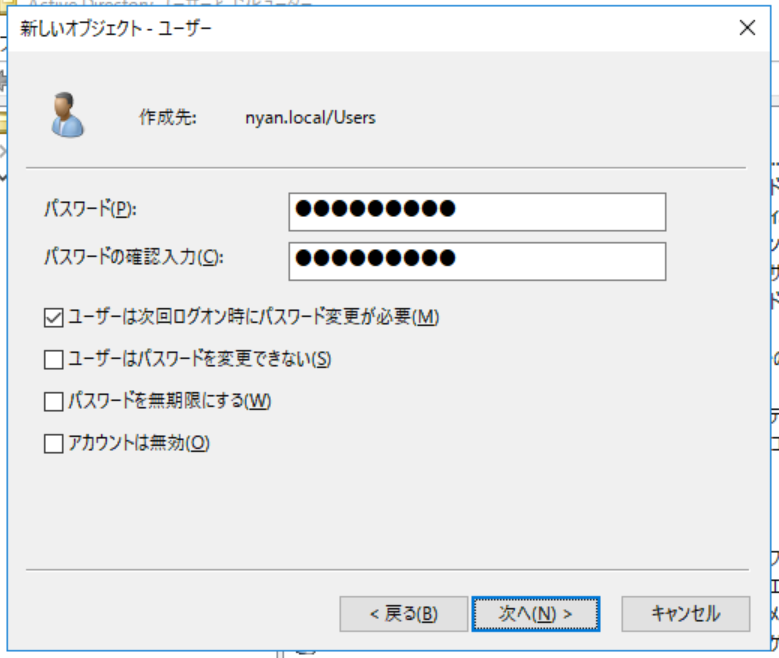The width and height of the screenshot is (779, 658).
Task: Uncheck ユーザーは次回ログオン時にパスワード変更が必要 checkbox
Action: pyautogui.click(x=54, y=318)
